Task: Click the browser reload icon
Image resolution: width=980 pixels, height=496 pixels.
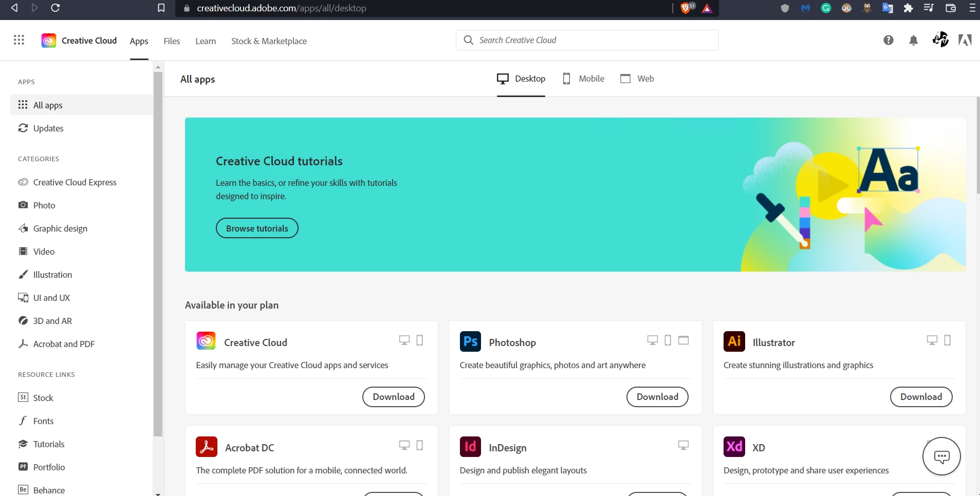Action: click(56, 8)
